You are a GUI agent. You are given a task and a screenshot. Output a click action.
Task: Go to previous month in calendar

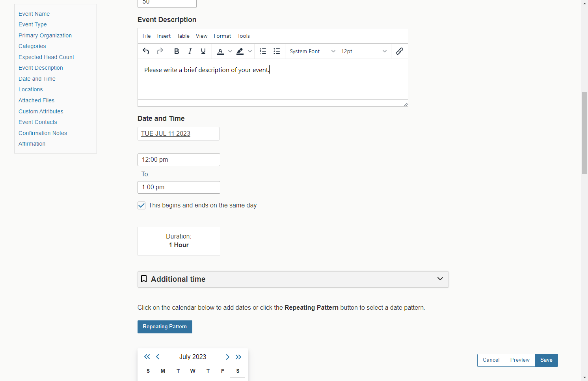[158, 357]
